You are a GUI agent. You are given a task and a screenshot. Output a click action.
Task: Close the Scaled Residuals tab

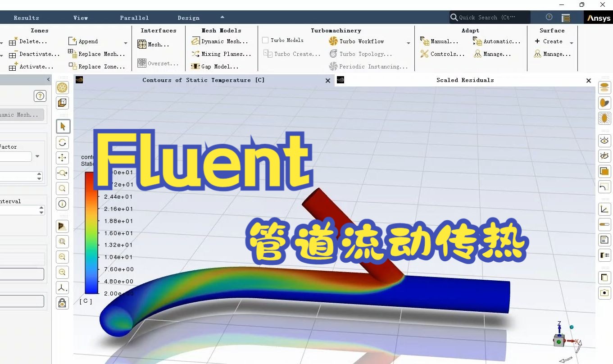[588, 81]
